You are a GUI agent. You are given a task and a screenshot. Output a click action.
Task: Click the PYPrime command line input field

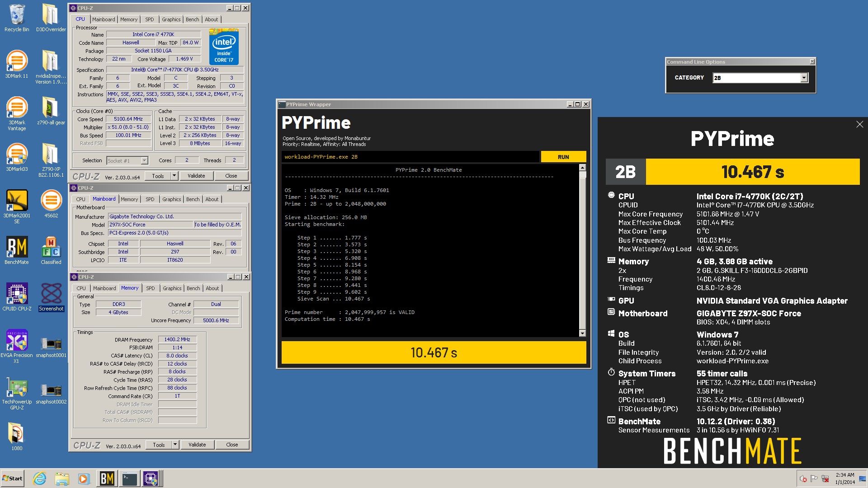(410, 157)
